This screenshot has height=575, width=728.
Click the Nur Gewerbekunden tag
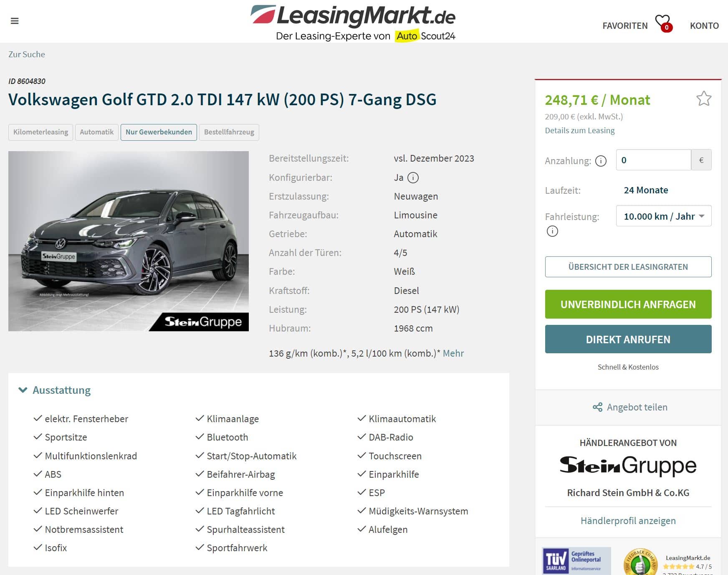click(159, 132)
